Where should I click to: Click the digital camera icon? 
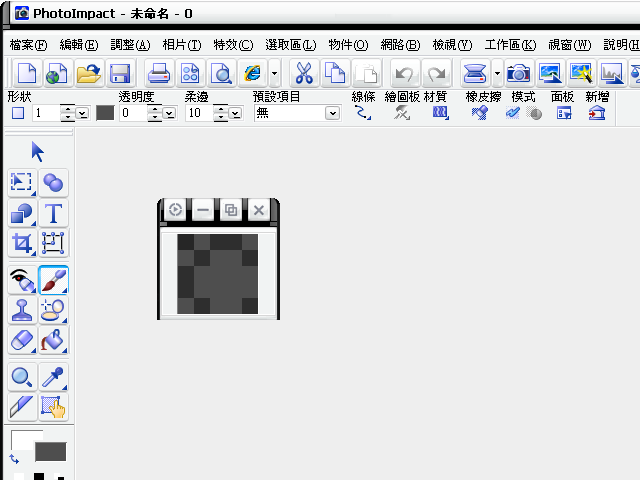518,73
